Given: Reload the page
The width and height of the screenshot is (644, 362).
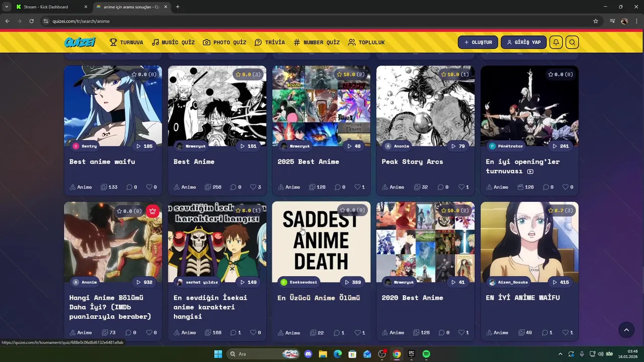Looking at the screenshot, I should 31,21.
